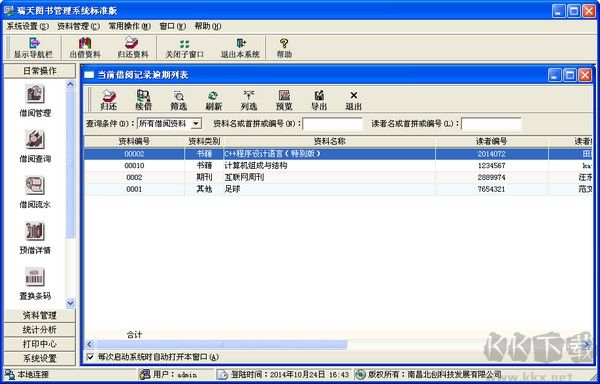The width and height of the screenshot is (600, 384).
Task: Click 合计 summary row label
Action: tap(134, 335)
